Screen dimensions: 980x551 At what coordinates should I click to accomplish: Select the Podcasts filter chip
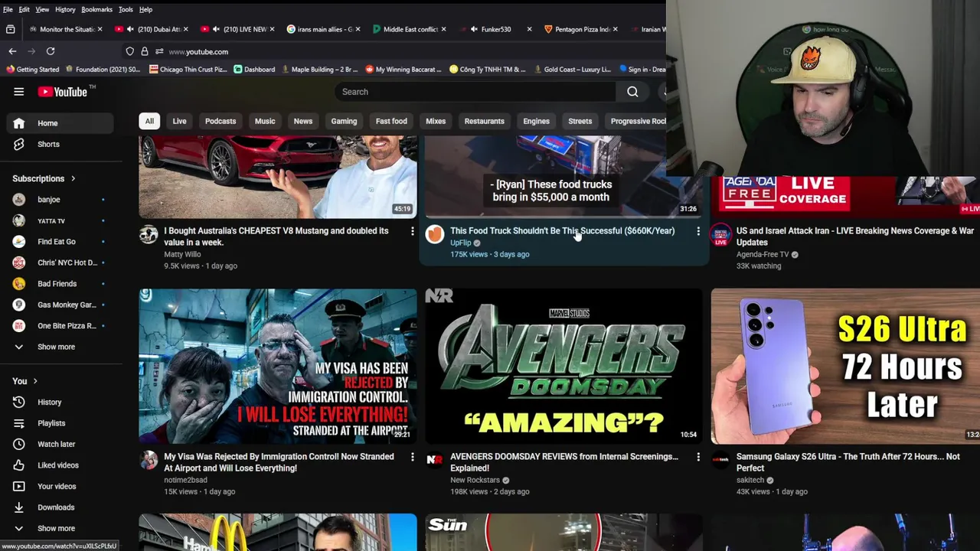click(x=220, y=121)
